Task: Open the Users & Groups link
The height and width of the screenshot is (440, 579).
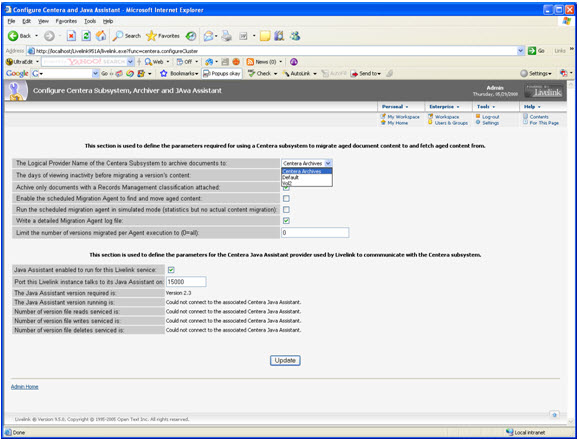Action: 451,123
